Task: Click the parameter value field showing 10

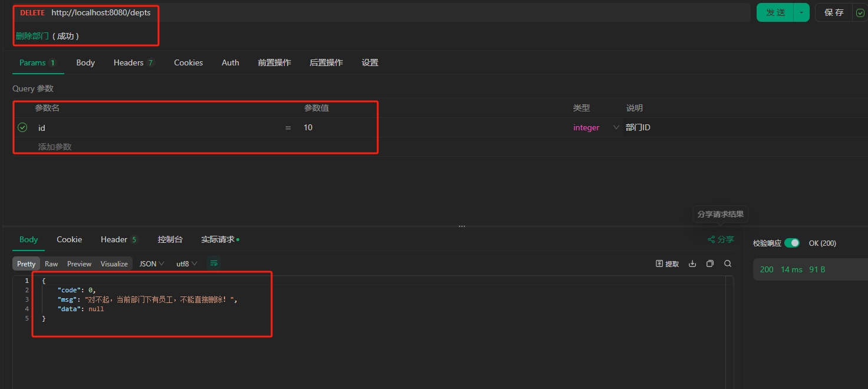Action: click(x=336, y=127)
